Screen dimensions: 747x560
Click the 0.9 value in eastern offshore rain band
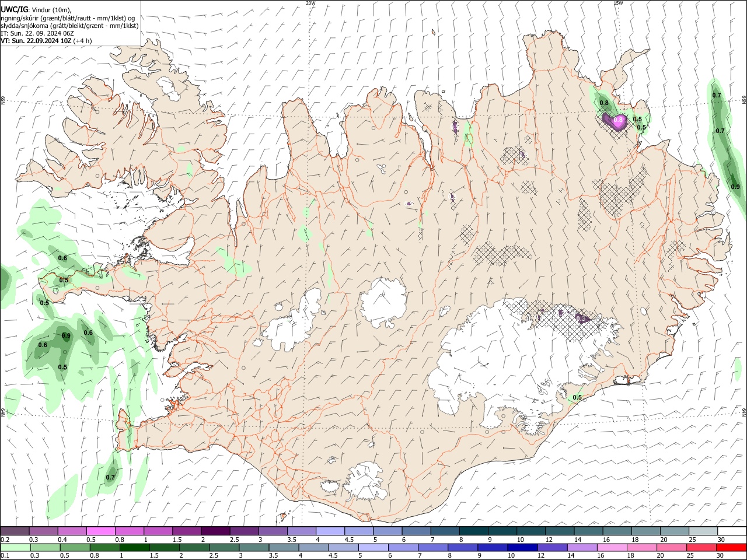735,187
